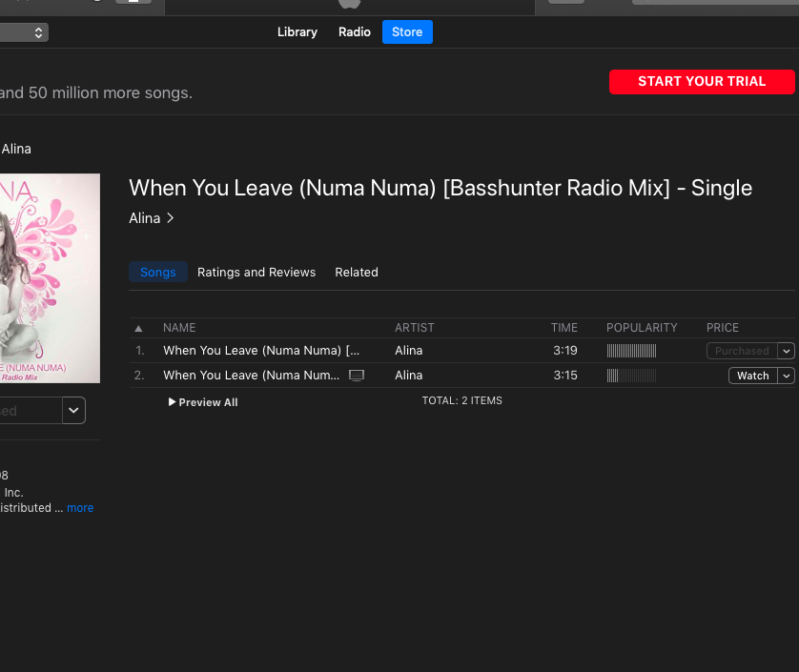The width and height of the screenshot is (799, 672).
Task: Expand the dropdown next to Watch
Action: (787, 376)
